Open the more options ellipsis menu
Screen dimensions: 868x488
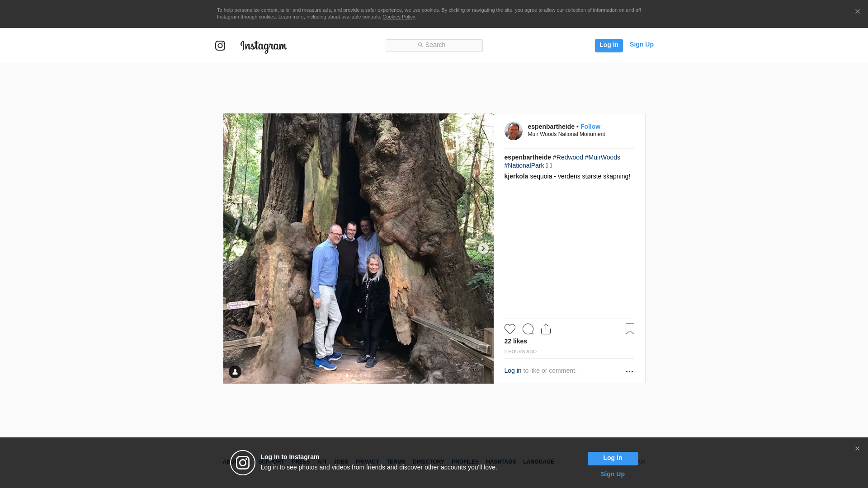pos(629,371)
